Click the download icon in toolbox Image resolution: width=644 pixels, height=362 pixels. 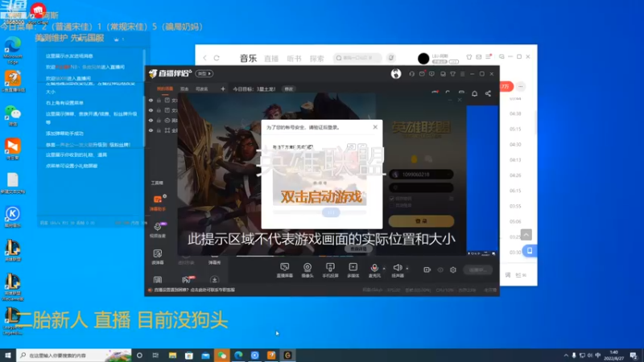click(x=214, y=280)
